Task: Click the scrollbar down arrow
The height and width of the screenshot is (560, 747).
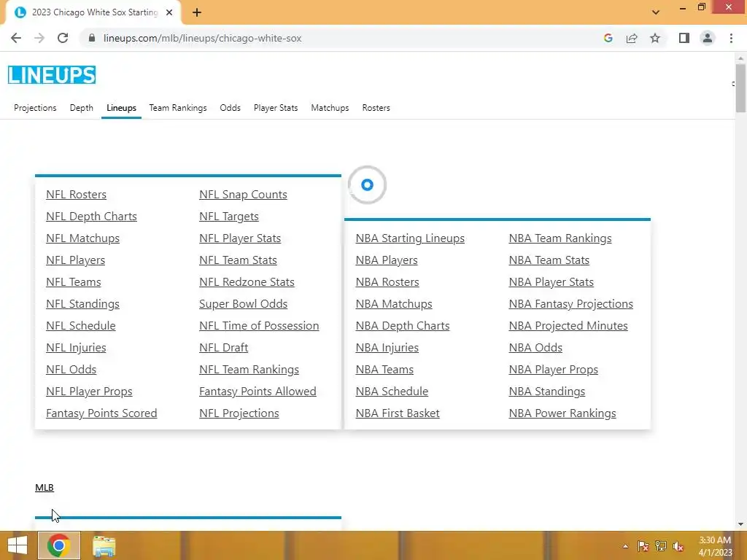Action: point(740,524)
